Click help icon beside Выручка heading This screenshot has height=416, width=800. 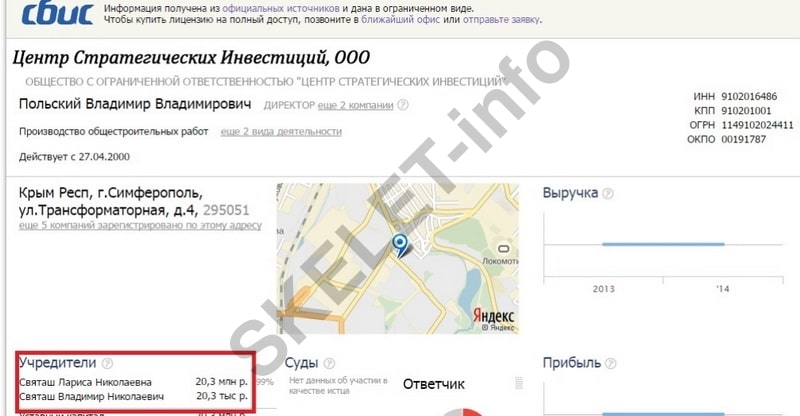click(x=608, y=193)
